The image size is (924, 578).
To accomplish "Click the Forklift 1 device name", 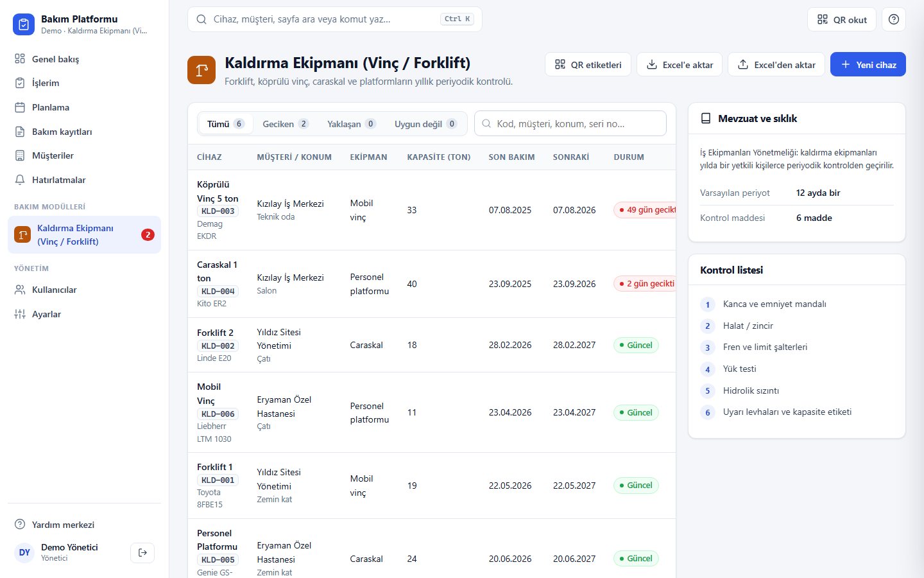I will tap(215, 467).
